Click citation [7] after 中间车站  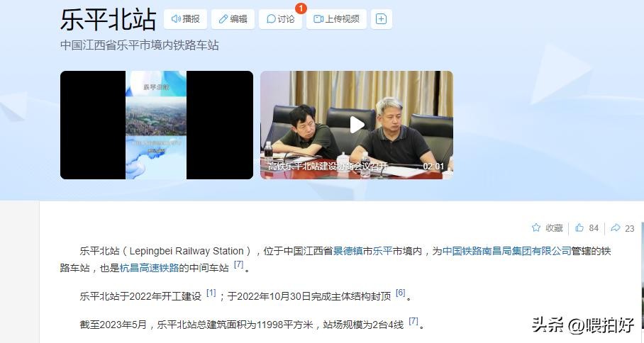238,264
